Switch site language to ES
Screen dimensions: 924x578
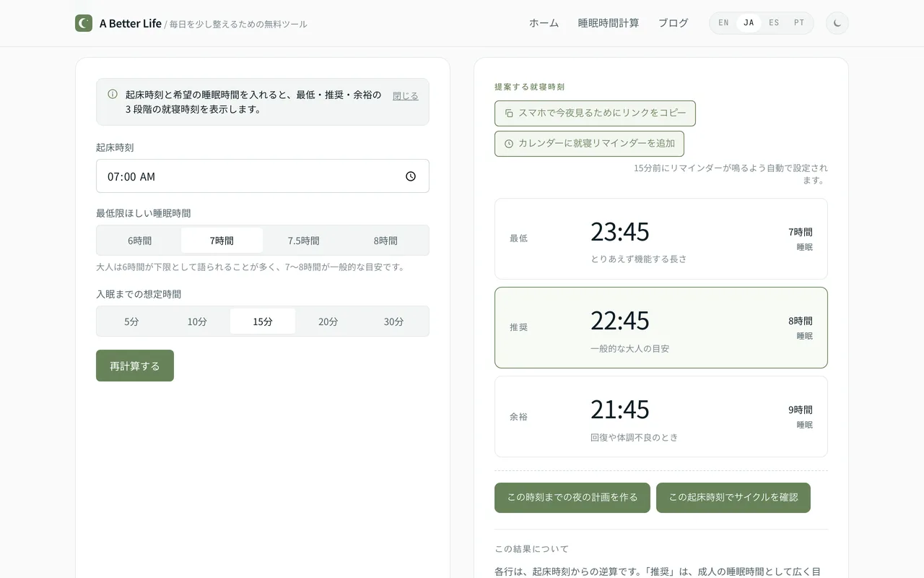(774, 23)
